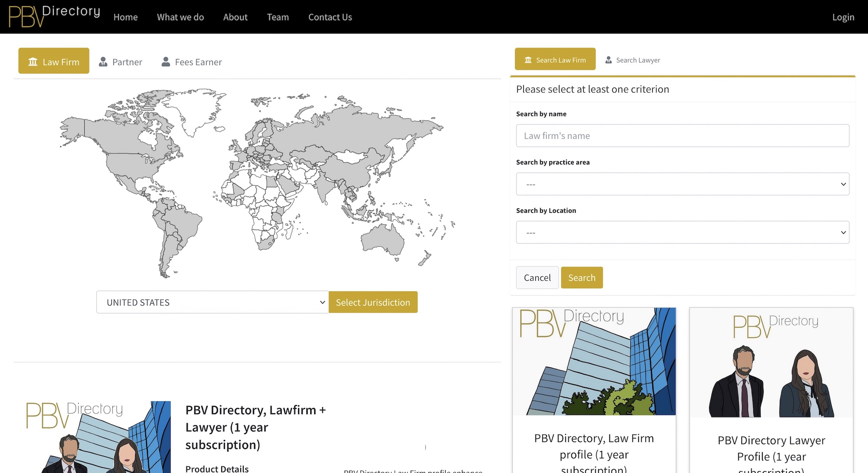Image resolution: width=868 pixels, height=473 pixels.
Task: Click 'PBV Directory Lawyer Profile' card title
Action: [771, 456]
